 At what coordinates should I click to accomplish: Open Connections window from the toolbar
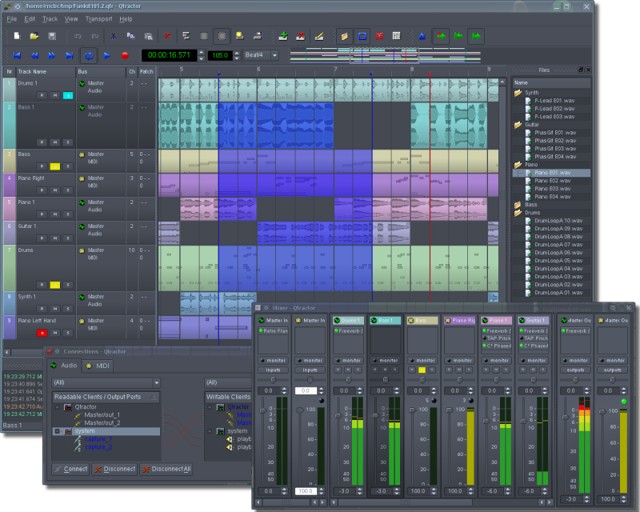(x=380, y=36)
